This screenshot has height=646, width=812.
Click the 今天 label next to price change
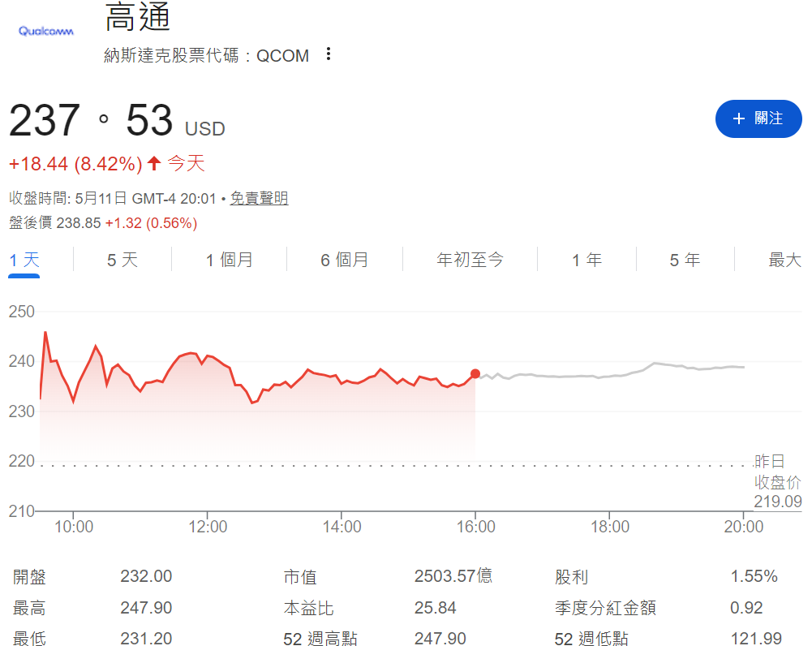tap(187, 164)
